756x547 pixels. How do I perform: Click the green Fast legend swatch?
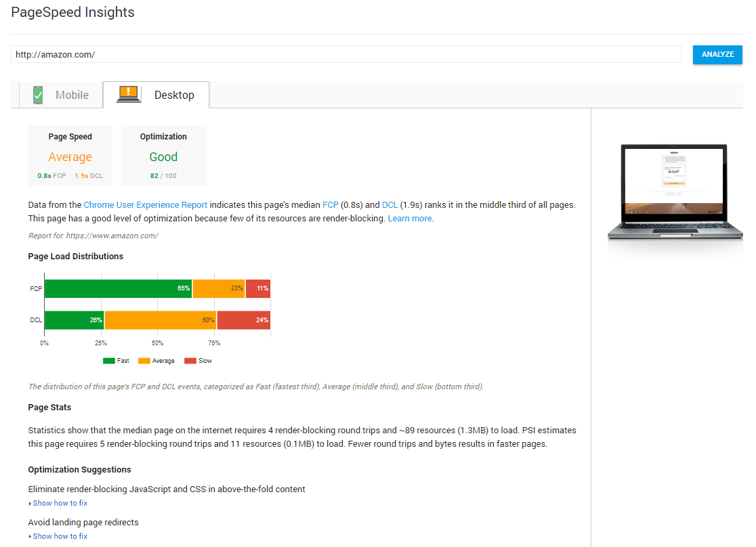coord(109,361)
